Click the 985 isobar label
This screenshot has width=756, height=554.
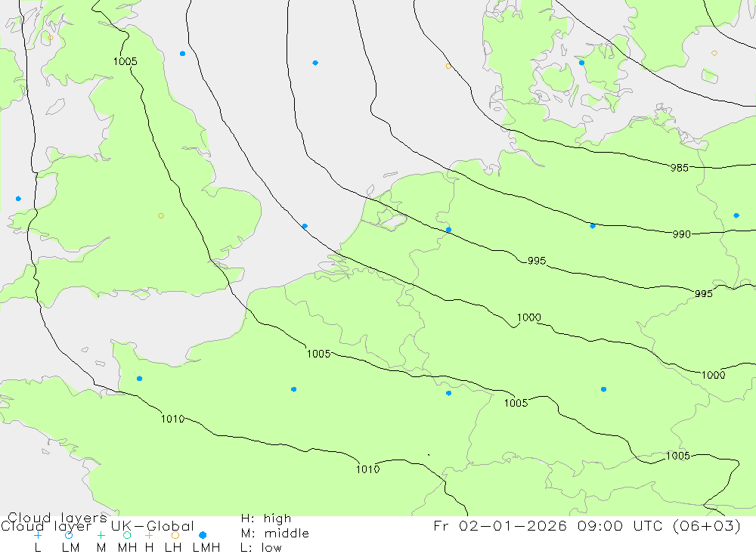pyautogui.click(x=680, y=168)
